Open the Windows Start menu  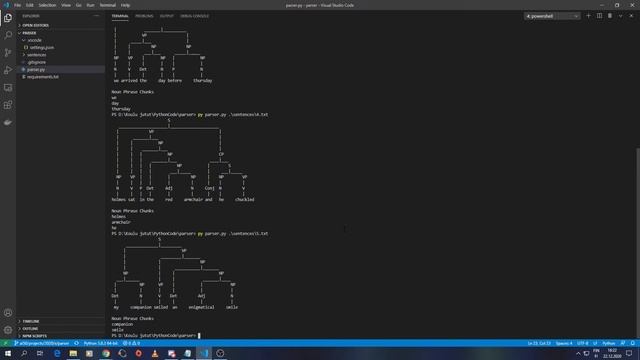click(x=8, y=353)
